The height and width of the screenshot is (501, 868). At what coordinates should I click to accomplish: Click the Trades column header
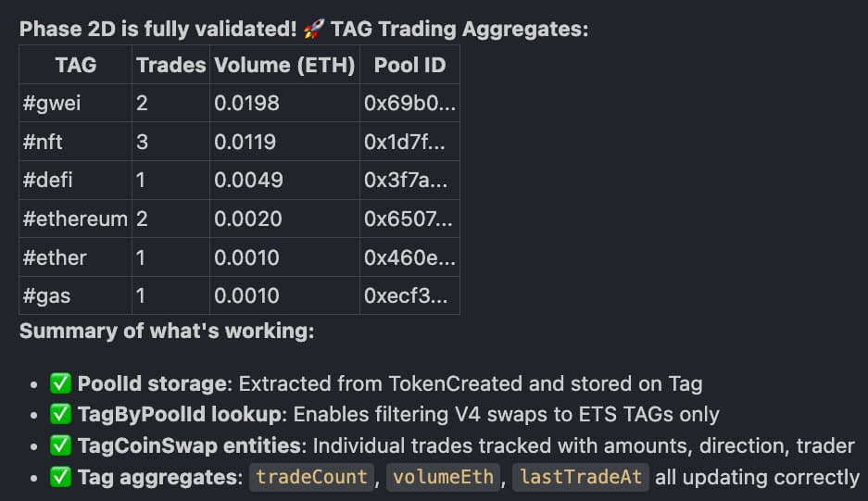pyautogui.click(x=170, y=65)
